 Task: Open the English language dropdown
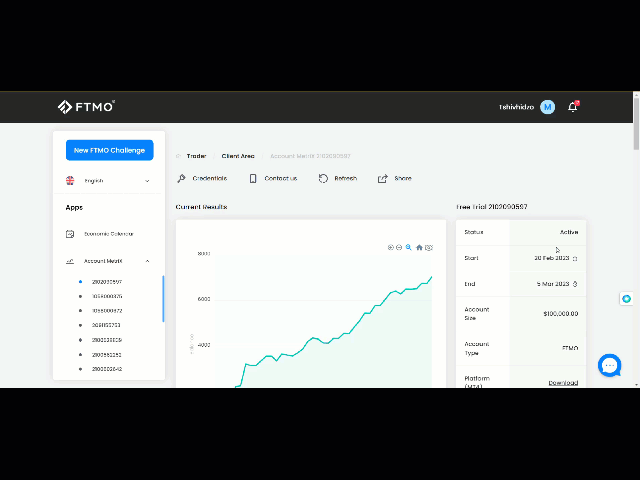tap(109, 181)
